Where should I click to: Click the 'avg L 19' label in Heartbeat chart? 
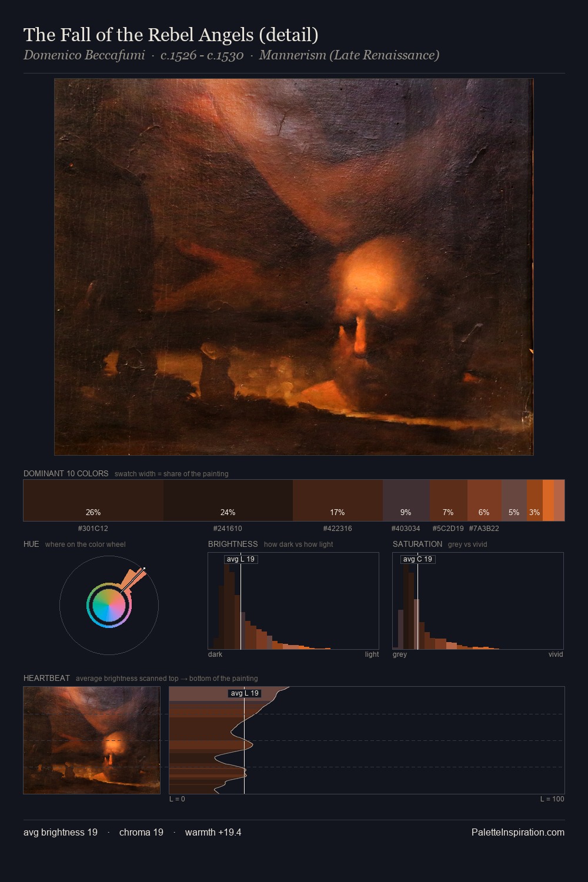point(245,693)
